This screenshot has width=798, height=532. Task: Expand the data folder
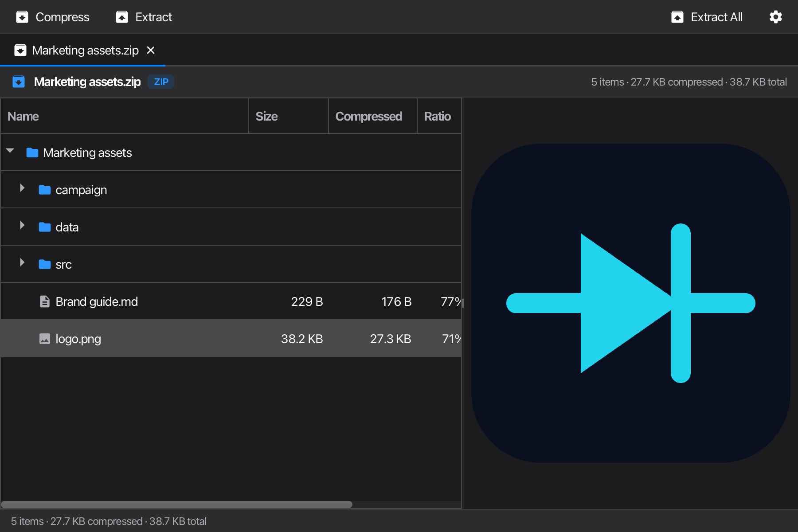coord(22,225)
